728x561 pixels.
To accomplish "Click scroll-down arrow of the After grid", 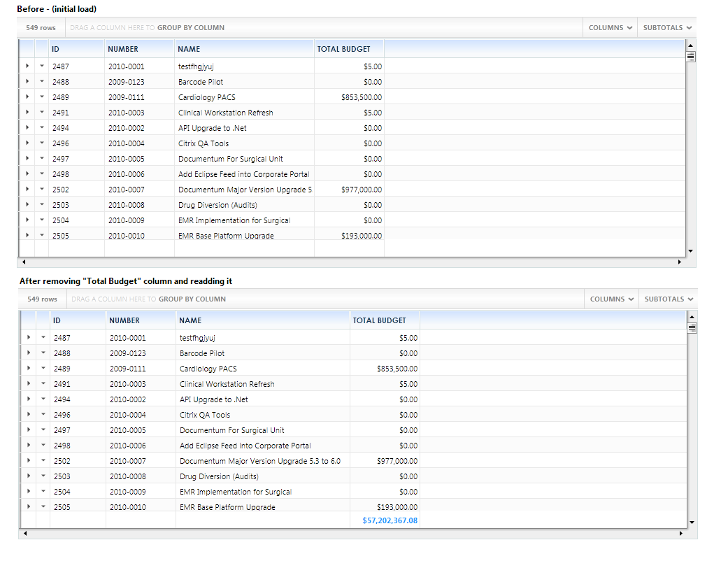I will point(692,522).
